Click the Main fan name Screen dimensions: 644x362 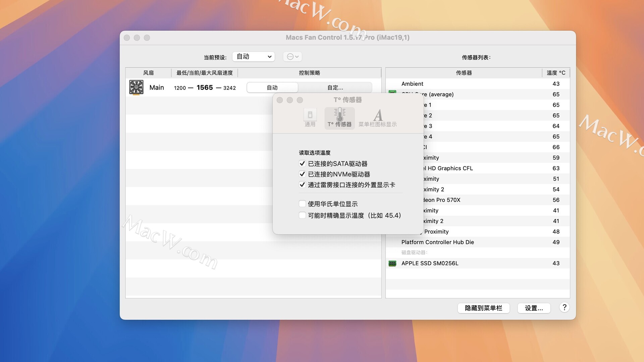pyautogui.click(x=157, y=87)
